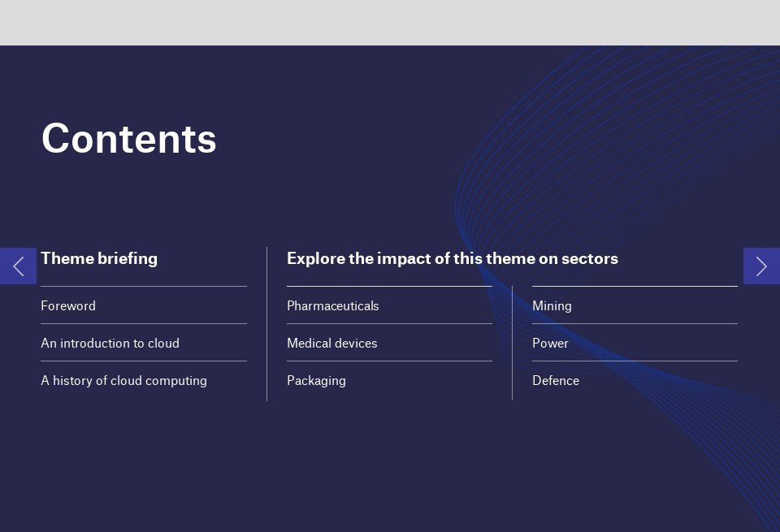780x532 pixels.
Task: Click the sectors impact heading
Action: pos(452,259)
